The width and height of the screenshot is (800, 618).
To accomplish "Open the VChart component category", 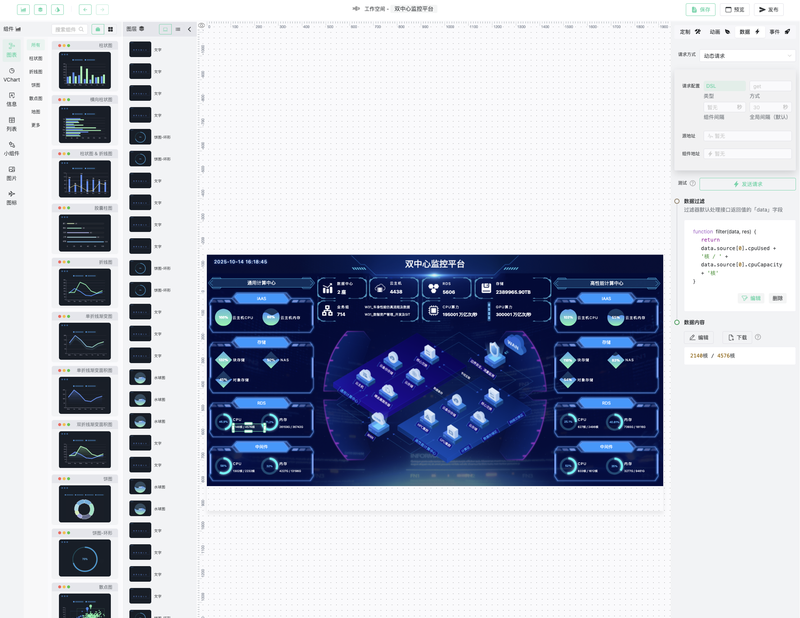I will pos(12,74).
